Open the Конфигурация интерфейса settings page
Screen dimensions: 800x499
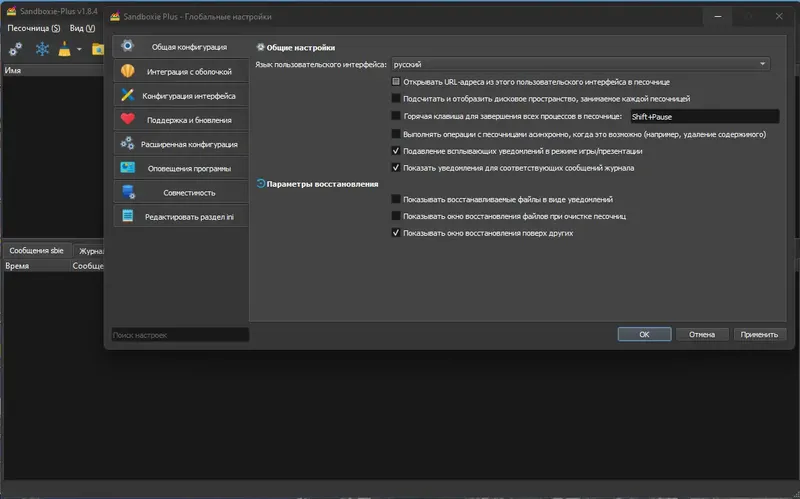pos(181,95)
